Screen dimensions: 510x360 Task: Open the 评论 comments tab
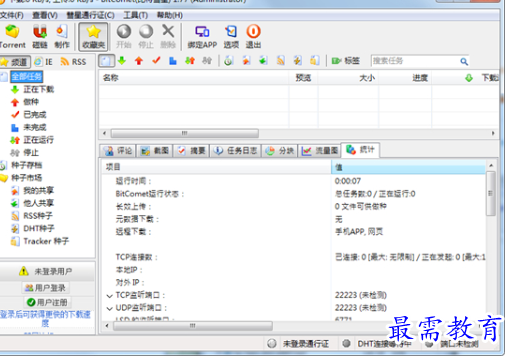118,151
